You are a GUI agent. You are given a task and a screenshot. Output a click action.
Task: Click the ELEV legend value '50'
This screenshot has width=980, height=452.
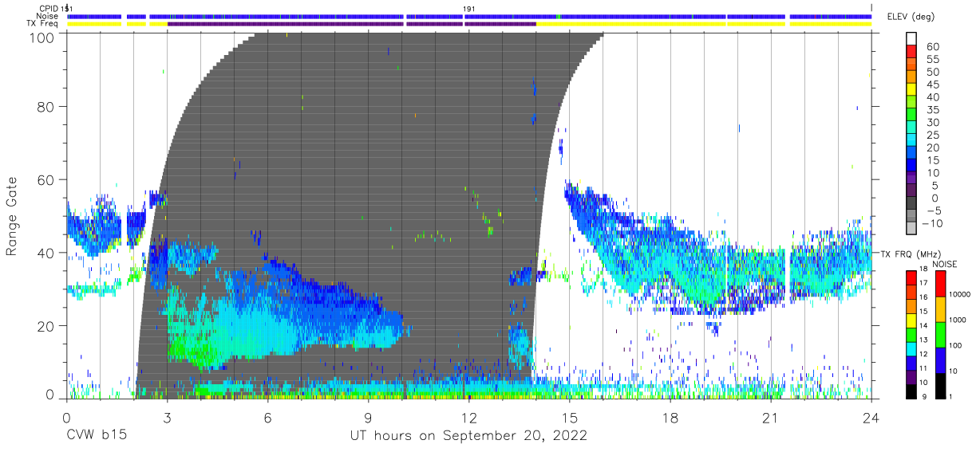tap(933, 73)
